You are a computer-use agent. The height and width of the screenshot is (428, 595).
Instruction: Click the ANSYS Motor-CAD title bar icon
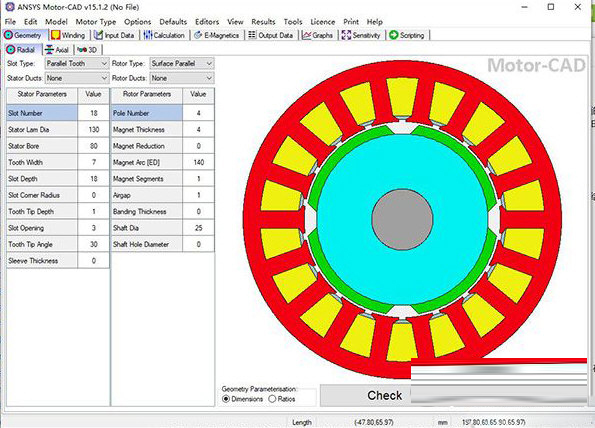(10, 7)
